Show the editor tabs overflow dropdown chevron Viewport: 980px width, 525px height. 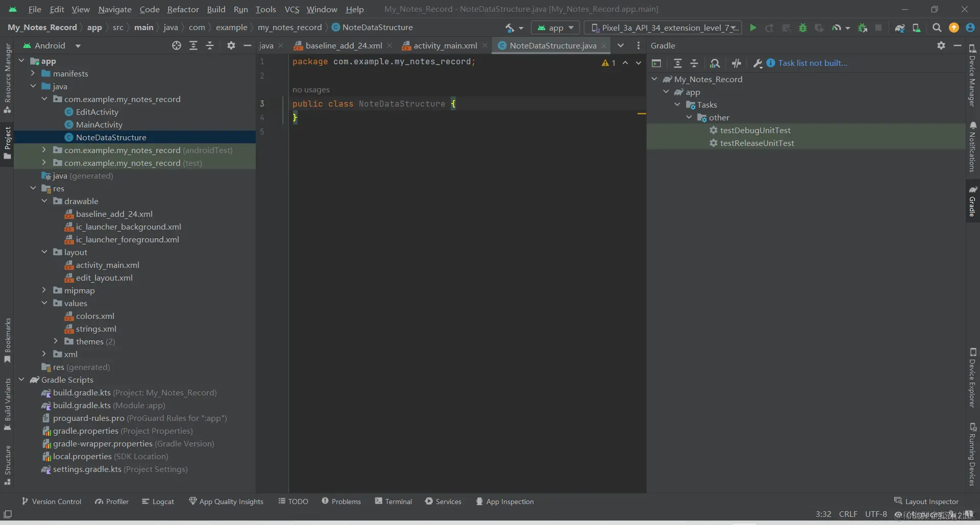pos(621,45)
